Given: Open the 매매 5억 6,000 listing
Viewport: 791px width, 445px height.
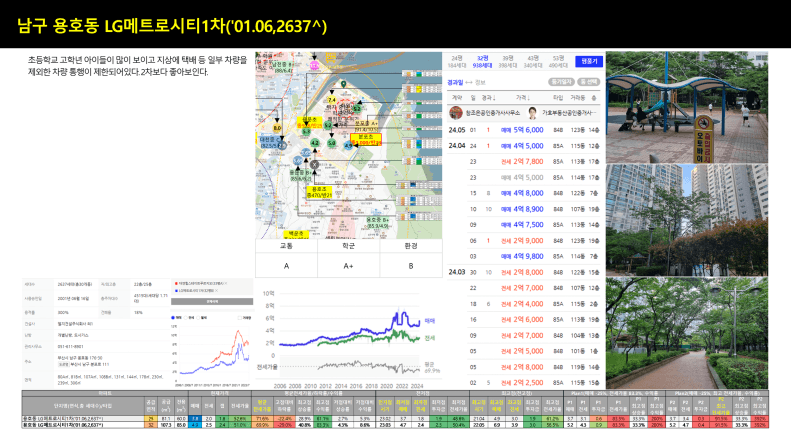Looking at the screenshot, I should pos(524,130).
